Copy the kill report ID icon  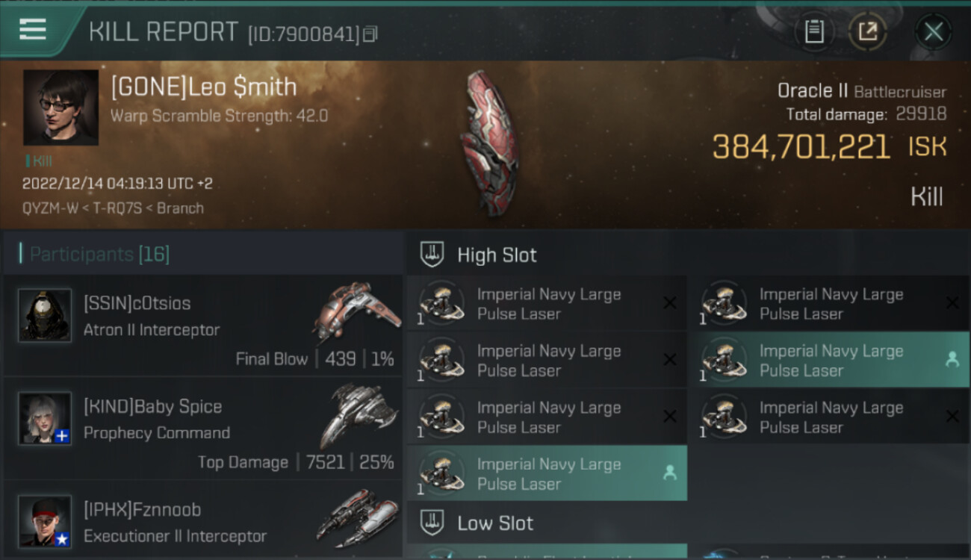(x=370, y=34)
